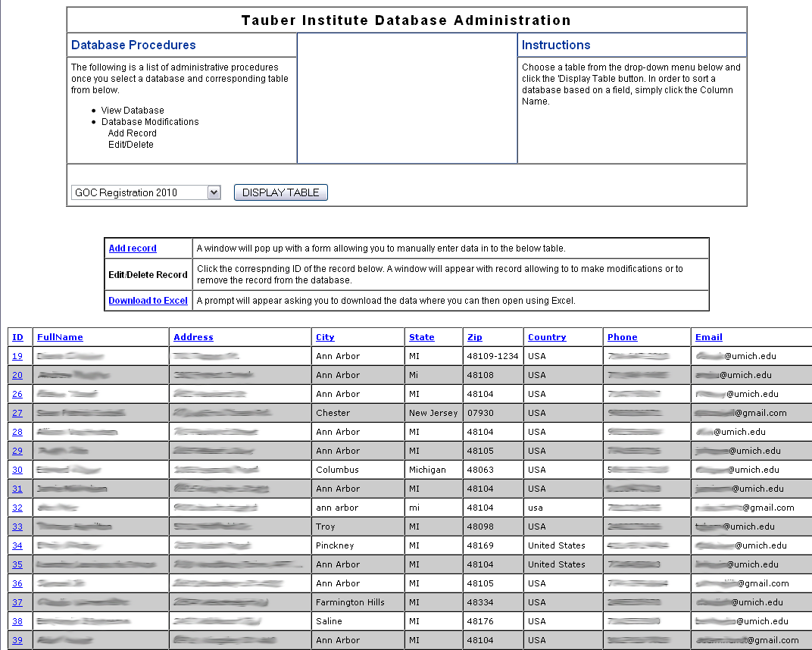Select the New Jersey state cell
This screenshot has width=812, height=650.
[433, 413]
